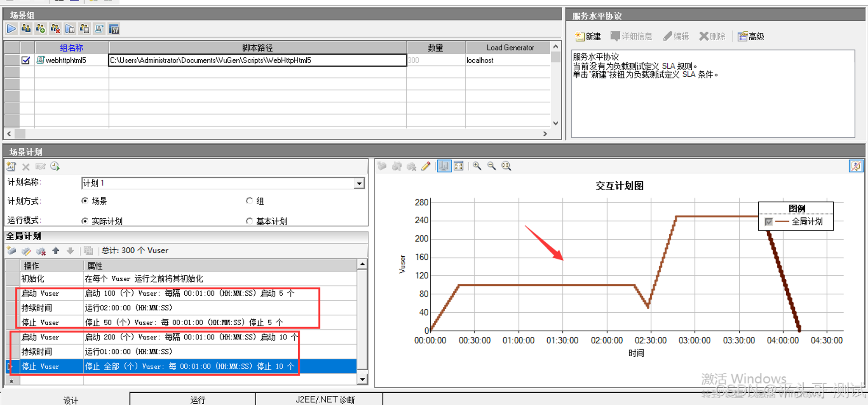Select the 组 schedule-by radio button
Screen dimensions: 868x405
coord(249,201)
